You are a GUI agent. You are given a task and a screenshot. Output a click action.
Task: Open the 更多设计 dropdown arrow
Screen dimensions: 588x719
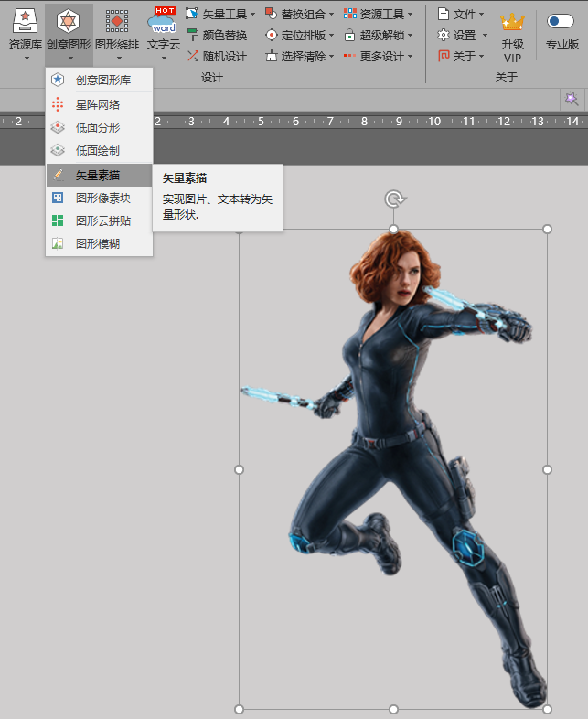[x=411, y=57]
